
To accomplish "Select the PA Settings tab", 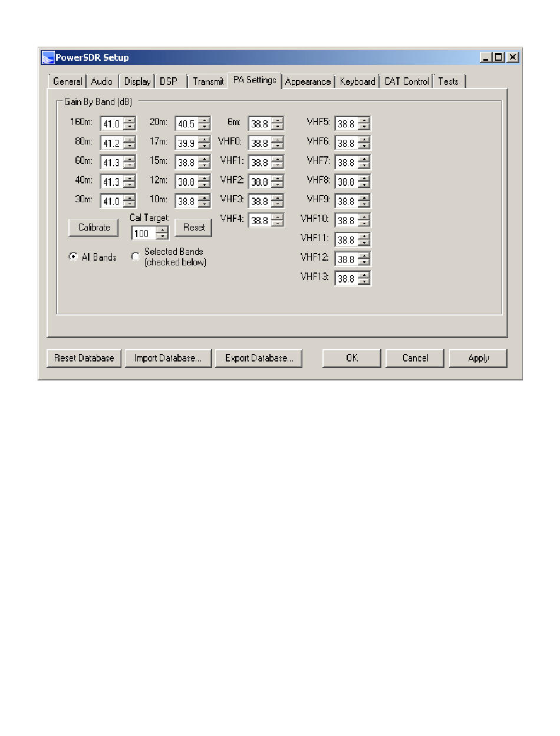I will (255, 80).
